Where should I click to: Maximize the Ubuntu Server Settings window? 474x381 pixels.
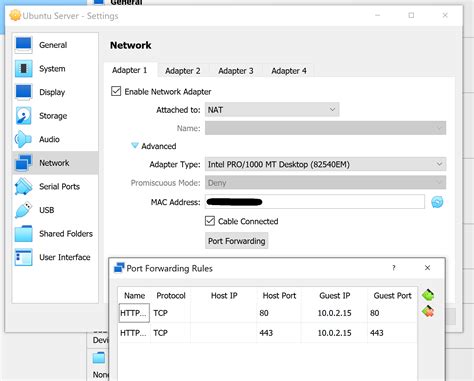tap(411, 15)
